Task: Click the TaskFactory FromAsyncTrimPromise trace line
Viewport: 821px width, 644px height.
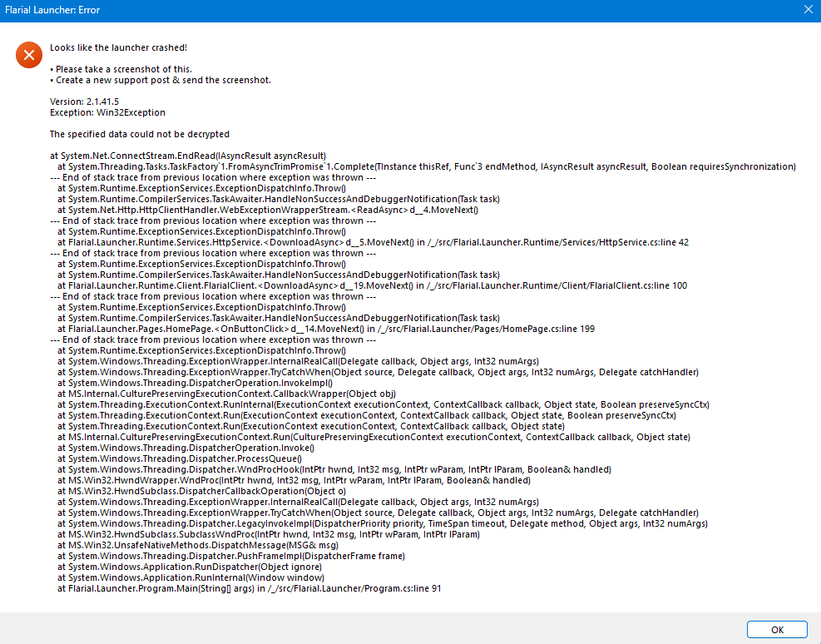Action: (x=426, y=166)
